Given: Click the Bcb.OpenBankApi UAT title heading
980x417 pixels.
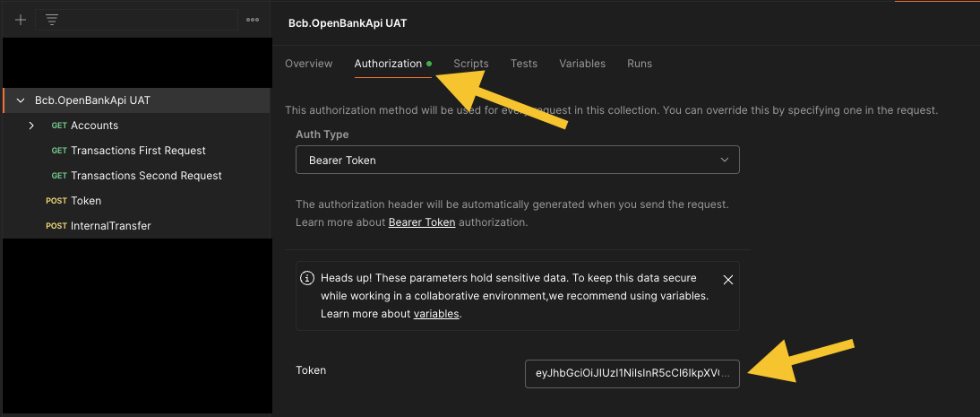Looking at the screenshot, I should tap(348, 22).
